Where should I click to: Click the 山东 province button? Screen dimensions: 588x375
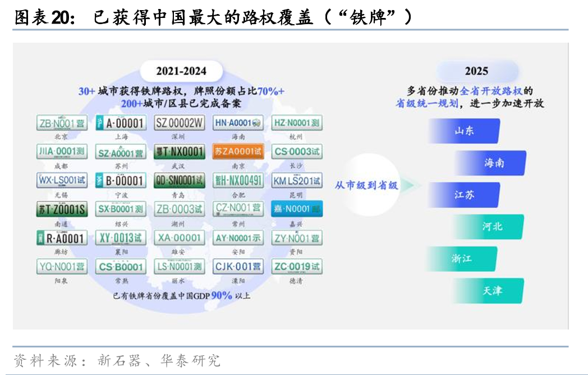[463, 131]
